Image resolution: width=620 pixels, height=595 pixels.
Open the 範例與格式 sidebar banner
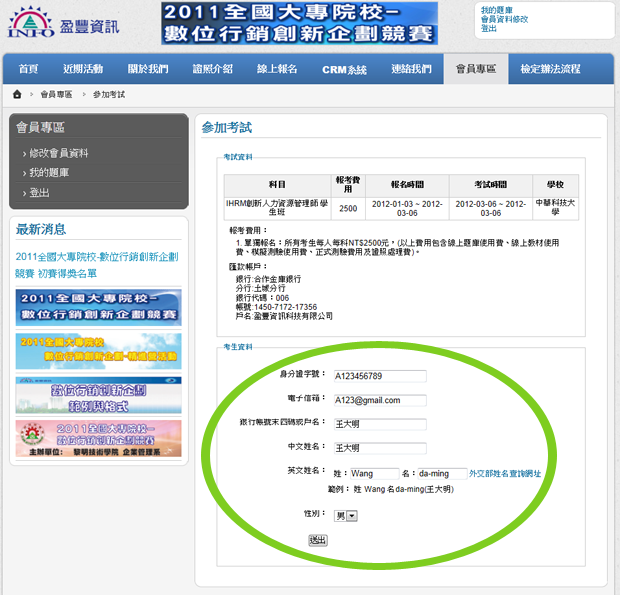[98, 394]
